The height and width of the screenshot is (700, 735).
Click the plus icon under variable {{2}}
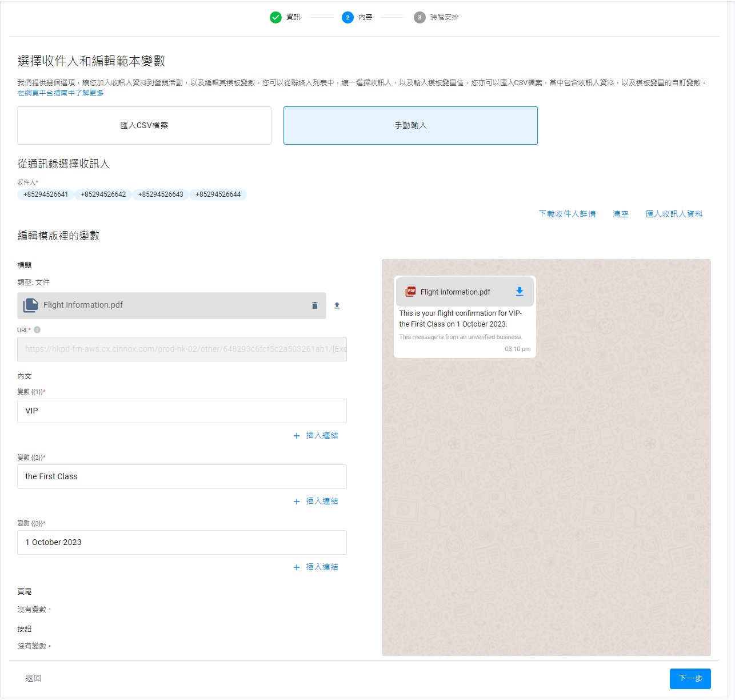297,502
